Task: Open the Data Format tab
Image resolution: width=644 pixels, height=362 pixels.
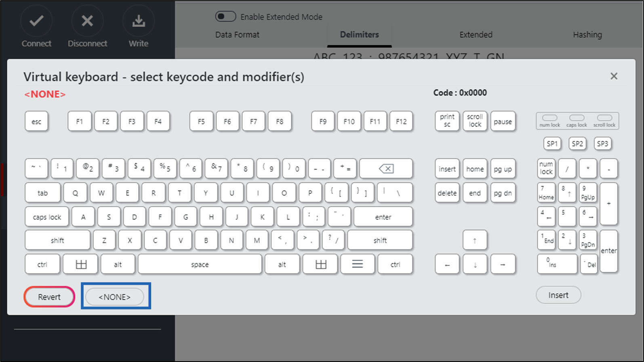Action: 237,35
